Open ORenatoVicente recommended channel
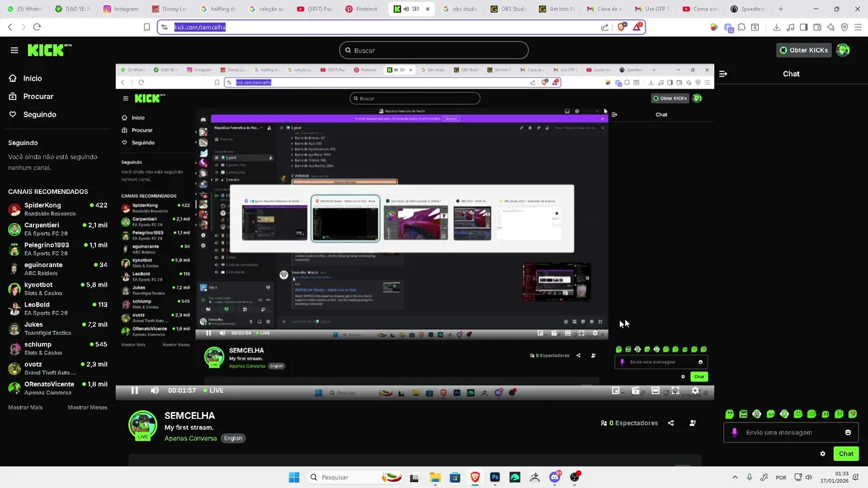Screen dimensions: 868x488 click(x=58, y=388)
